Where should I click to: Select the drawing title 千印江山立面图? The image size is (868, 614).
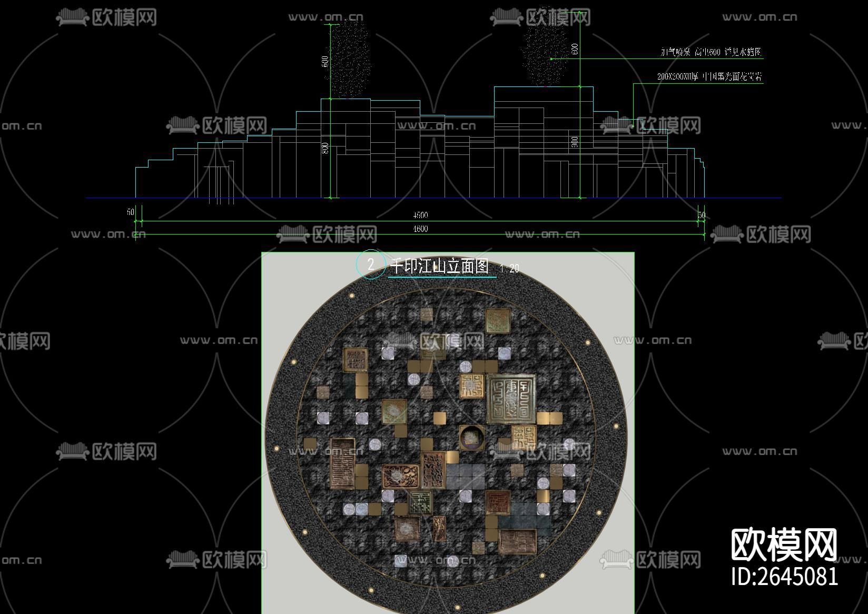click(x=440, y=266)
